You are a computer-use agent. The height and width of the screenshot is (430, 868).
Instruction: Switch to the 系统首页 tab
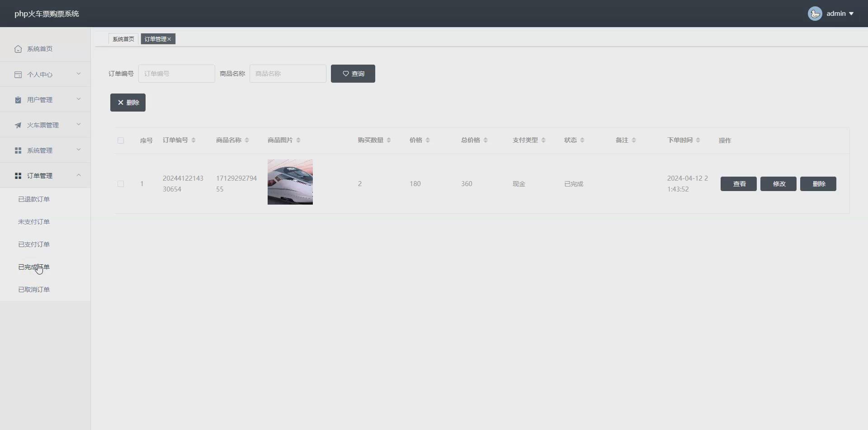(123, 39)
